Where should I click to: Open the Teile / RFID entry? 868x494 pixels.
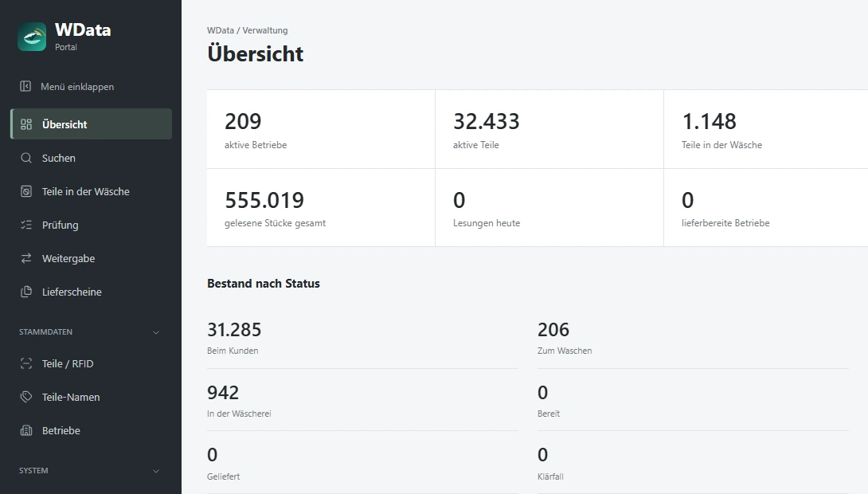pyautogui.click(x=92, y=364)
